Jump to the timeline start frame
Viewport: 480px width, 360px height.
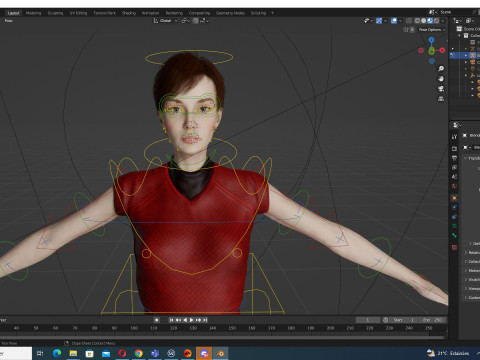(x=171, y=320)
